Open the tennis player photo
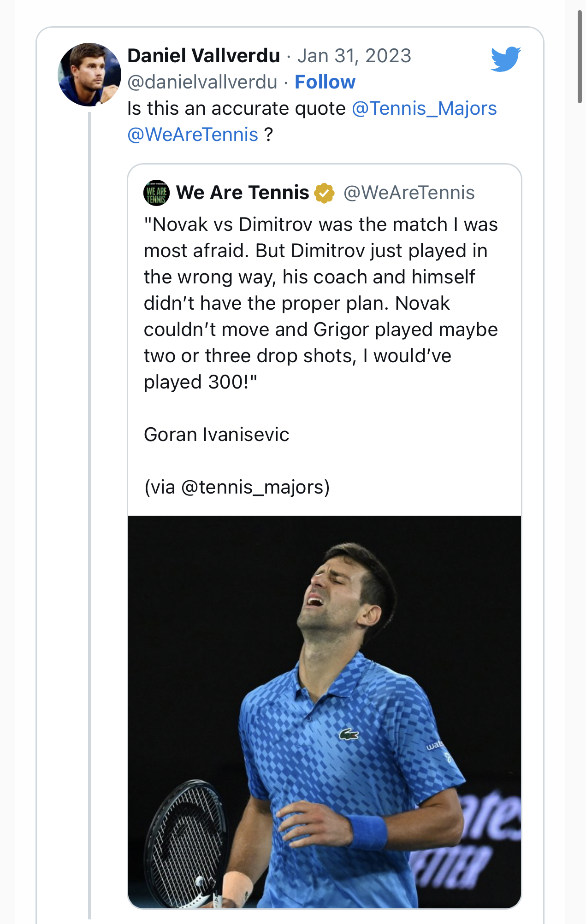The height and width of the screenshot is (924, 586). coord(324,712)
